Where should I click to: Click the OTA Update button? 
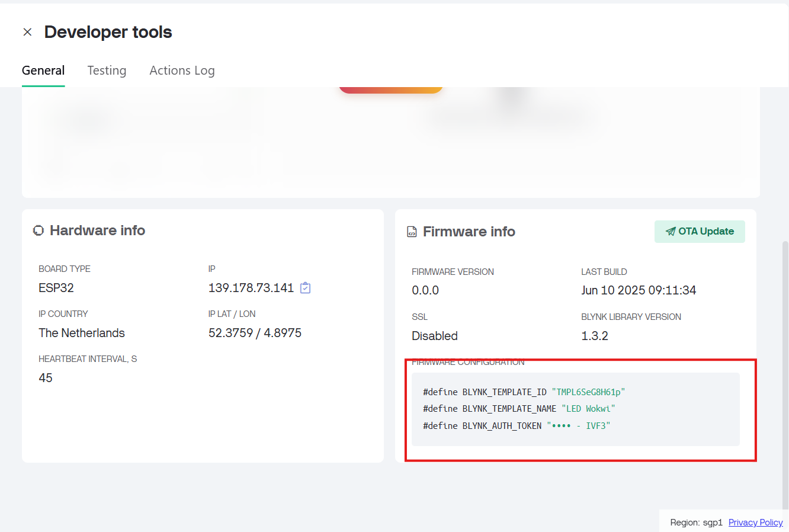[700, 231]
